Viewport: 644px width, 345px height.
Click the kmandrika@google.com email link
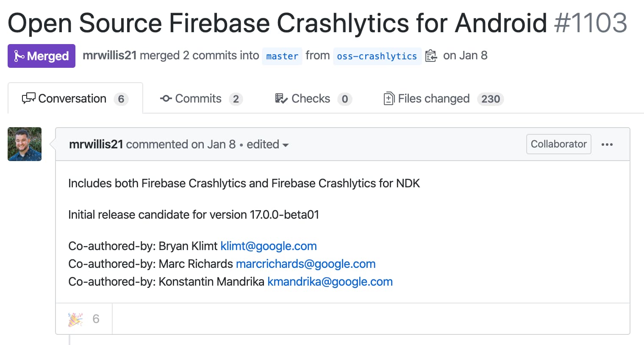[x=330, y=281]
